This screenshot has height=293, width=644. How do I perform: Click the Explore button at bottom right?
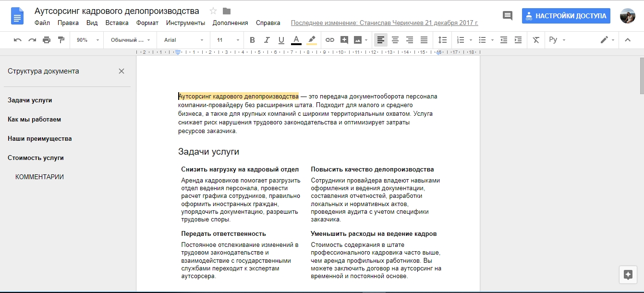tap(628, 275)
